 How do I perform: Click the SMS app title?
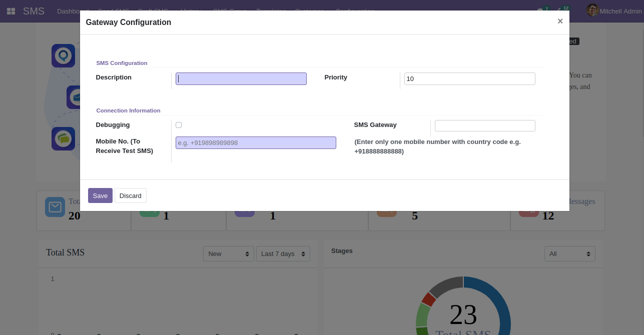(34, 11)
